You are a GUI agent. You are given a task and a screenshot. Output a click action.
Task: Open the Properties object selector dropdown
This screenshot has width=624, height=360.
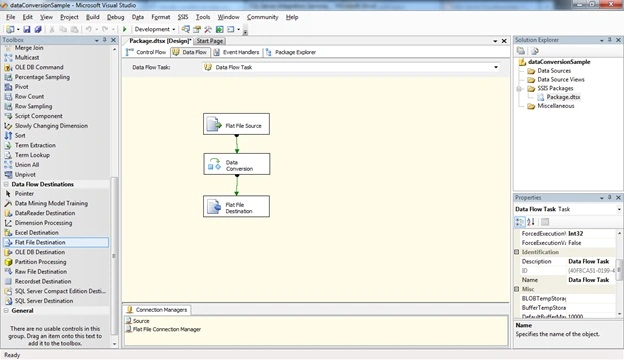coord(619,209)
